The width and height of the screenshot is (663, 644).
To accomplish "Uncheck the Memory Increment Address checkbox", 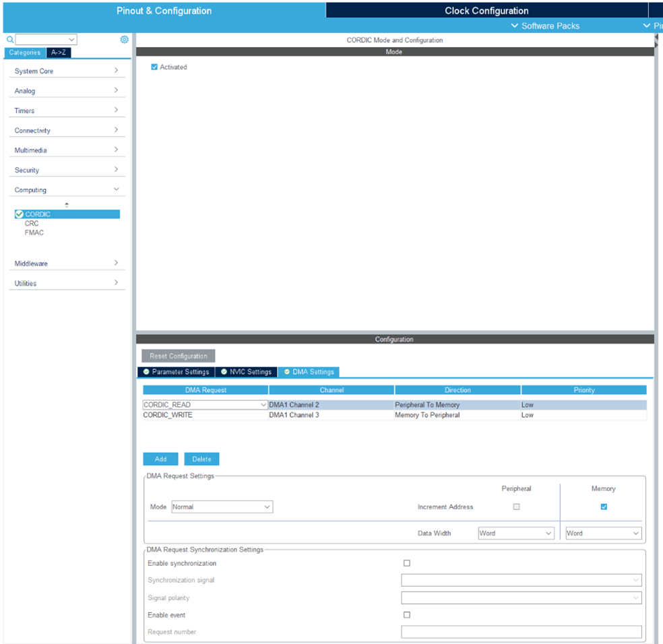I will pyautogui.click(x=604, y=507).
